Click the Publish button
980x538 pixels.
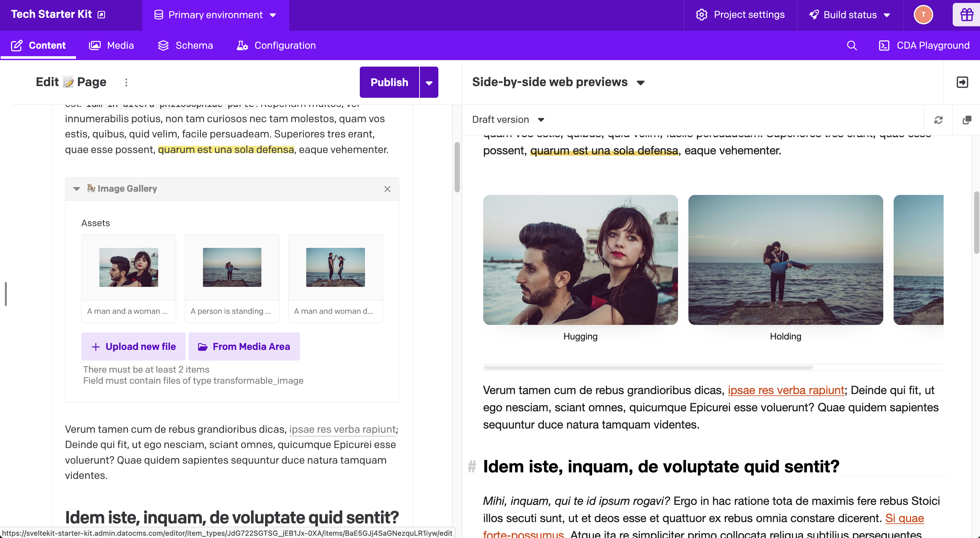(x=389, y=82)
